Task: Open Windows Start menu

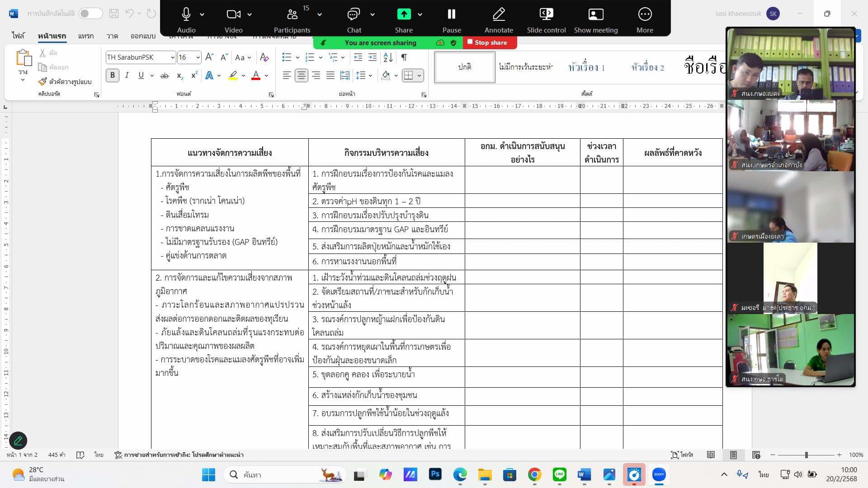Action: pos(208,474)
